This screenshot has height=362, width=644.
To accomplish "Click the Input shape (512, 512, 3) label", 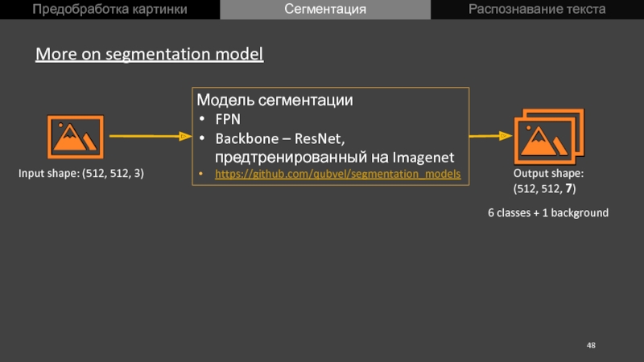I will 81,173.
